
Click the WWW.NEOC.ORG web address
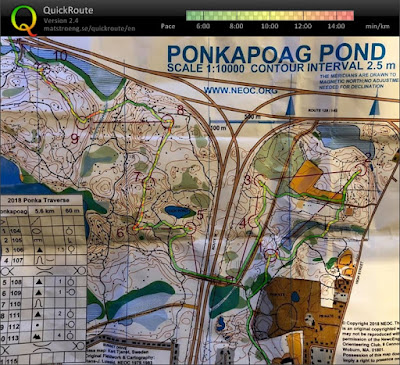(240, 91)
